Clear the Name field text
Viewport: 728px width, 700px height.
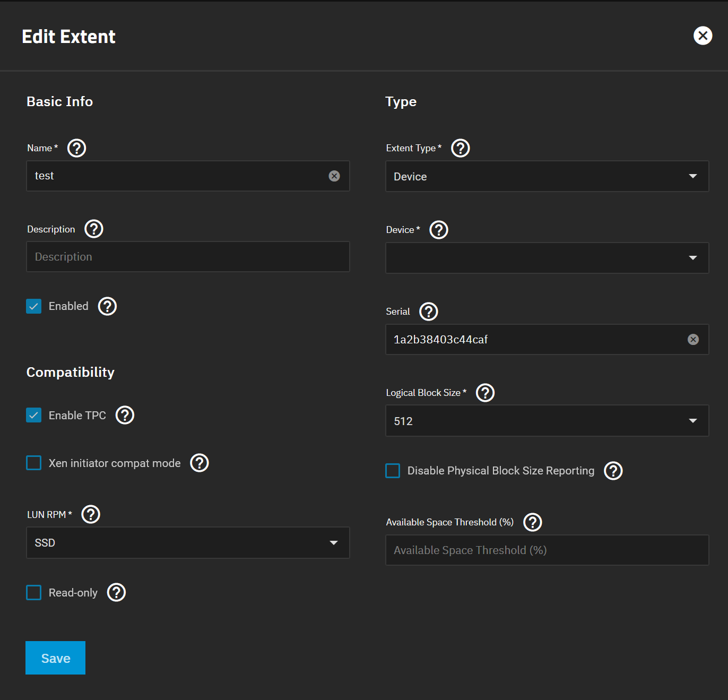pyautogui.click(x=334, y=176)
